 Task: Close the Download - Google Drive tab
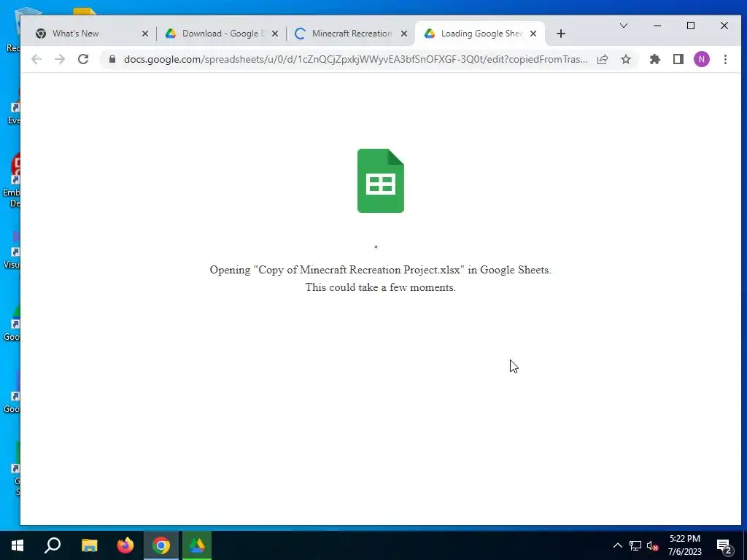tap(274, 34)
